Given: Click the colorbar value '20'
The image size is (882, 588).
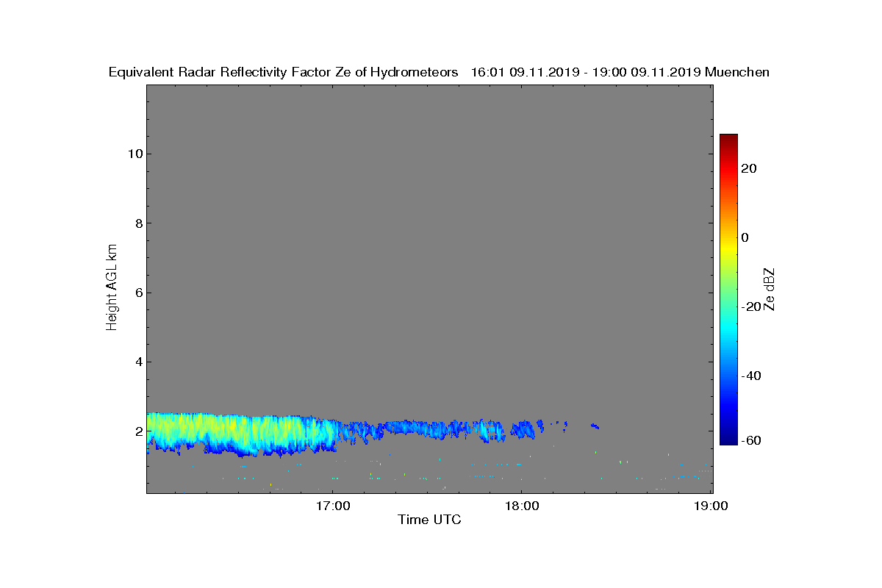Looking at the screenshot, I should click(x=749, y=168).
